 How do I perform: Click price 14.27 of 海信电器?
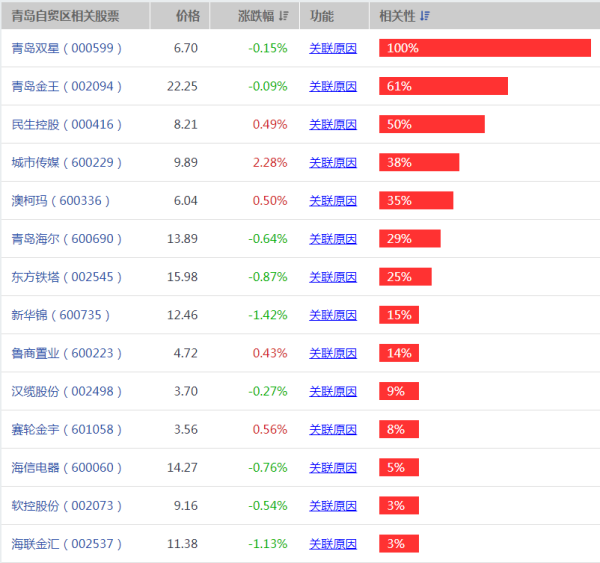point(182,468)
